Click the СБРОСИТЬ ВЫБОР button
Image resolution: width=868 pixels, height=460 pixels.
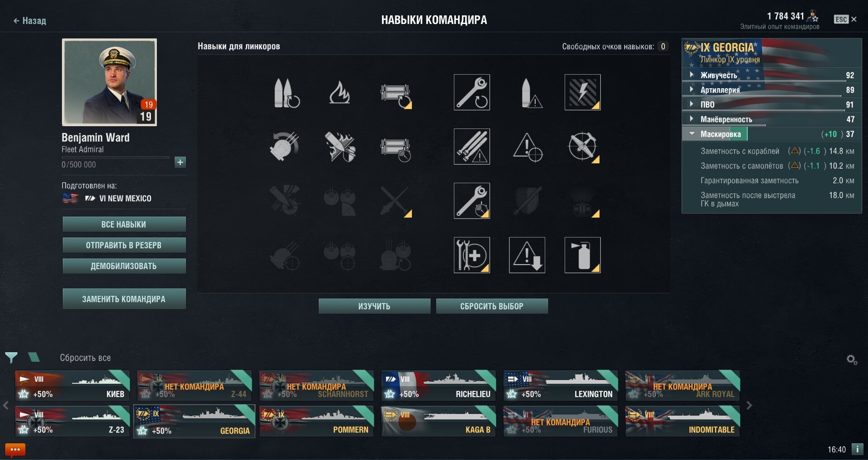pos(492,306)
